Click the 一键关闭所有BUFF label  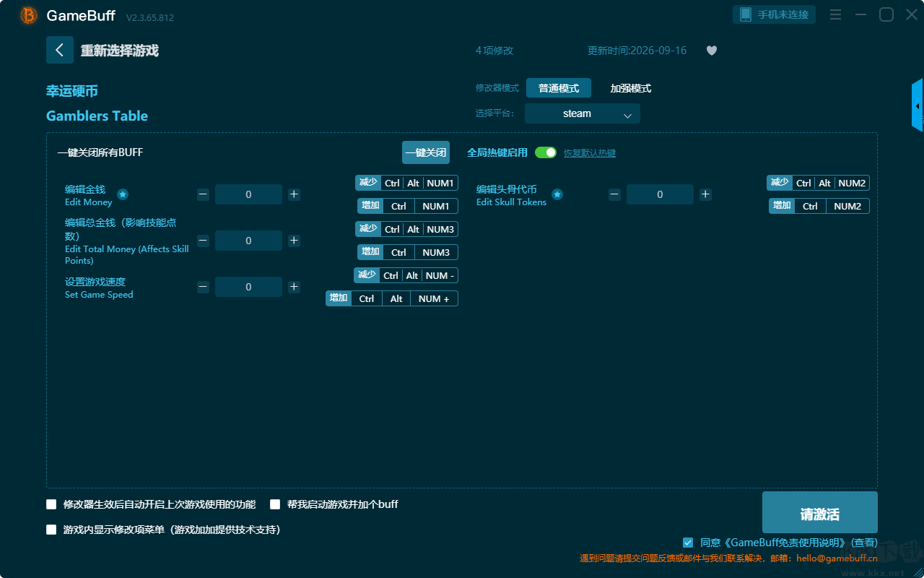click(100, 152)
